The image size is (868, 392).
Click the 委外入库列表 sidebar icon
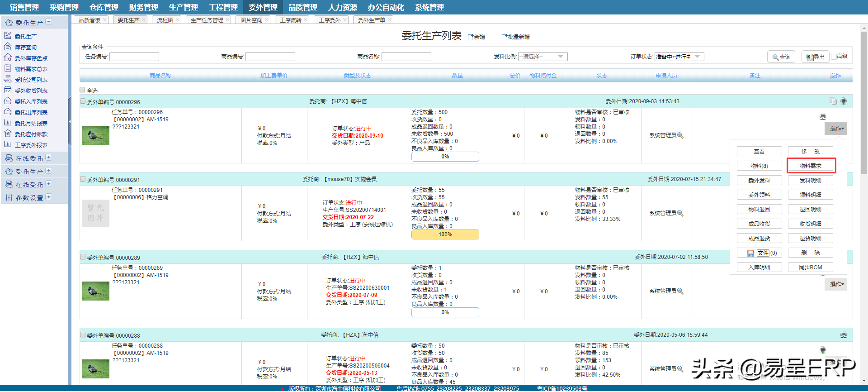coord(8,101)
